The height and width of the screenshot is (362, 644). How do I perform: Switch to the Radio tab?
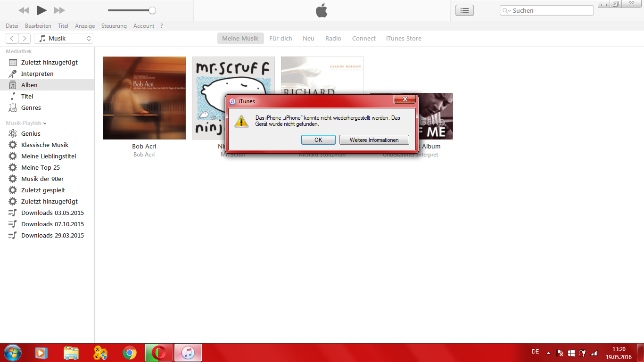coord(333,39)
